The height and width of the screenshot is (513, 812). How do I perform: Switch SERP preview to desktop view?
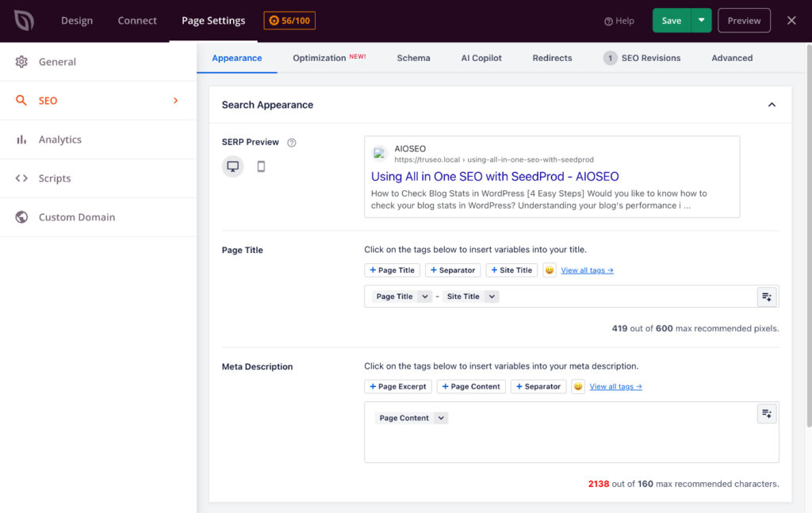232,167
